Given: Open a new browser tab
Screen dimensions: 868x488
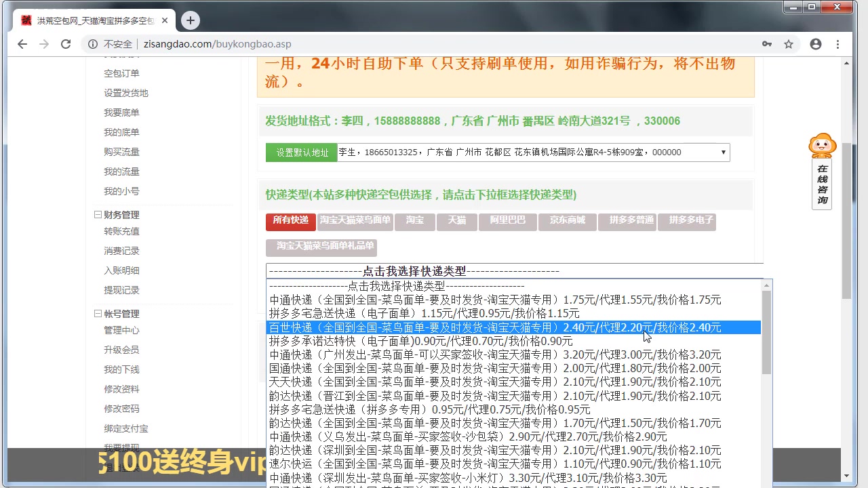Looking at the screenshot, I should click(191, 20).
